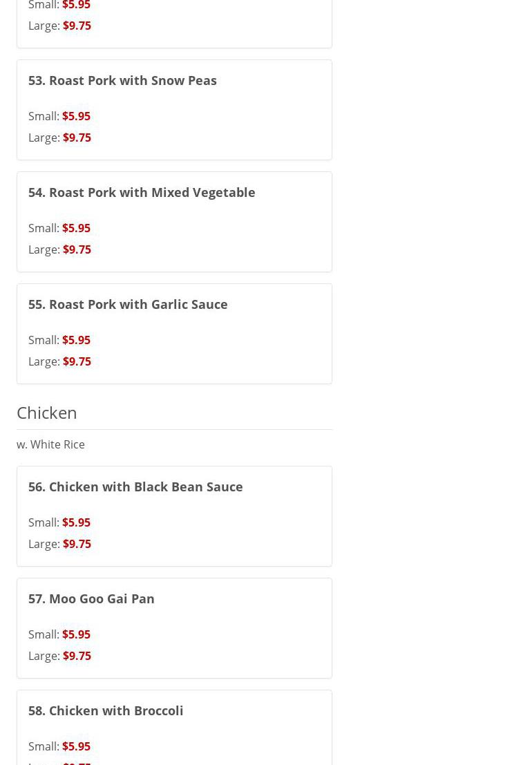Click Small price for Roast Pork Snow Peas
532x765 pixels.
point(76,116)
